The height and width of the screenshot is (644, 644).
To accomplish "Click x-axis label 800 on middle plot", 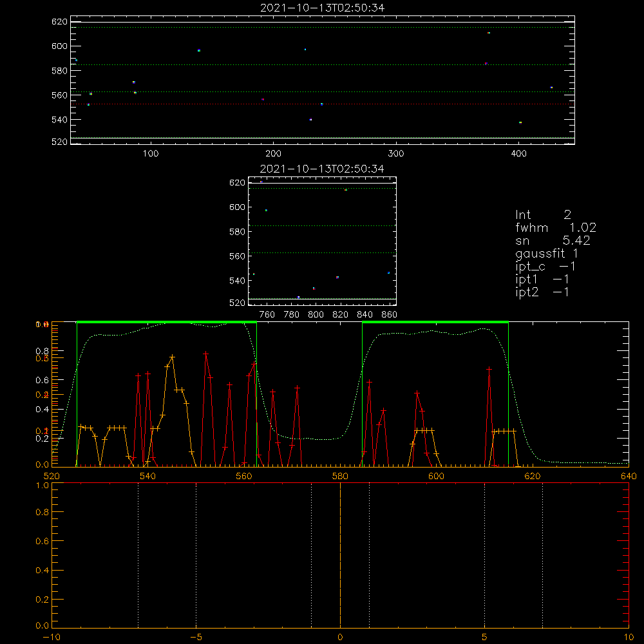I will click(x=316, y=315).
